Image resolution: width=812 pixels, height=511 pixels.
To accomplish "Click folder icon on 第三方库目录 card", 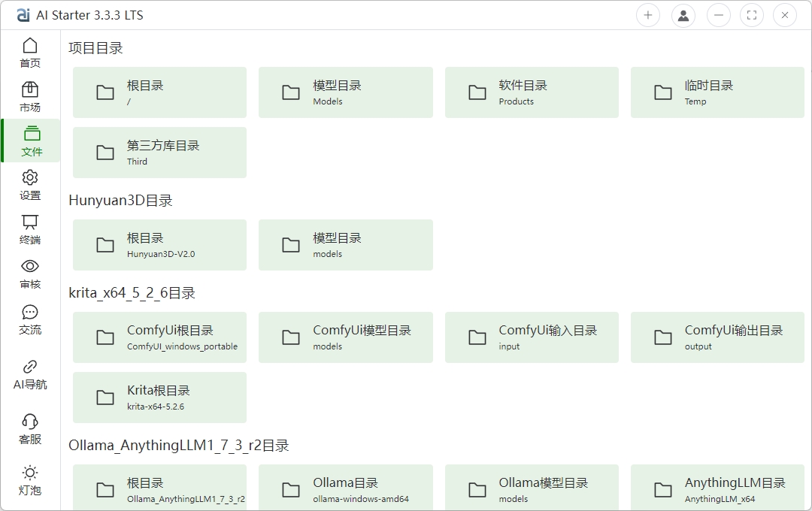I will pos(105,153).
